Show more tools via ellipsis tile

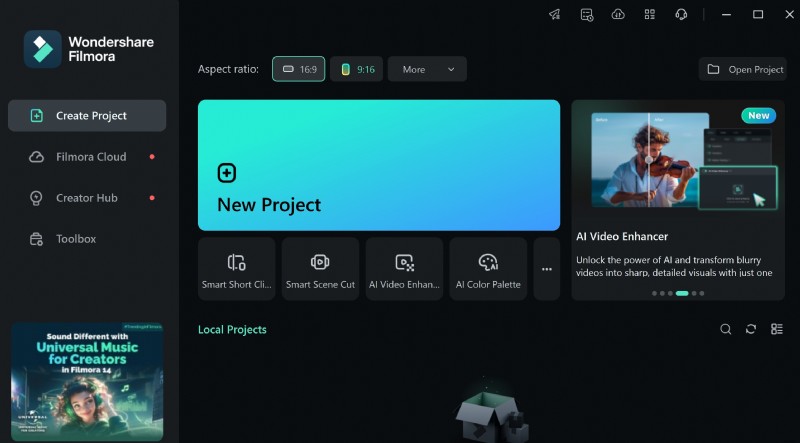tap(547, 269)
